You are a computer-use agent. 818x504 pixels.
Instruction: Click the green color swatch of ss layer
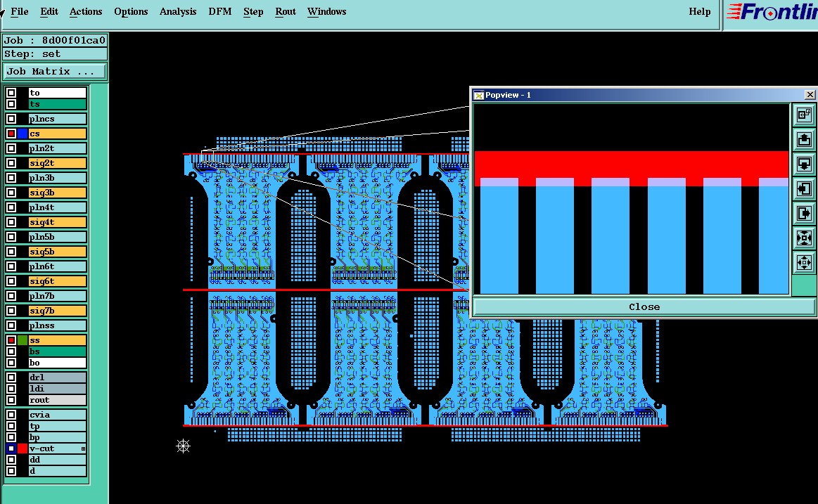(x=23, y=340)
